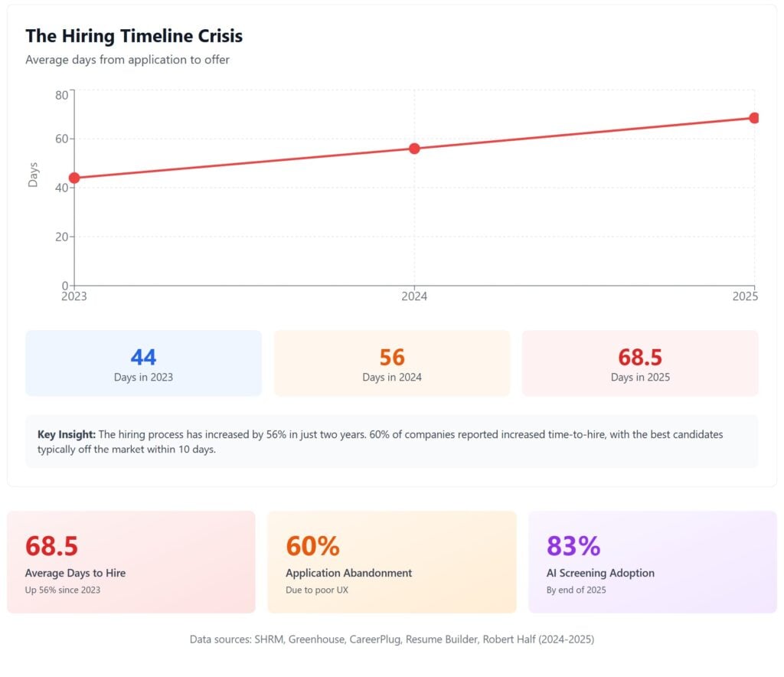
Task: Click the "Days" y-axis title
Action: [33, 175]
